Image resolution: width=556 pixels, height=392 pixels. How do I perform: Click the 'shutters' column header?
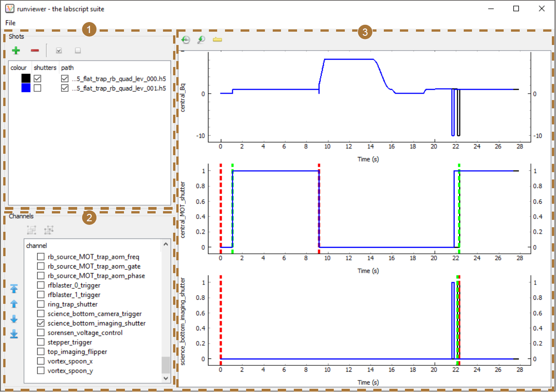click(x=45, y=67)
